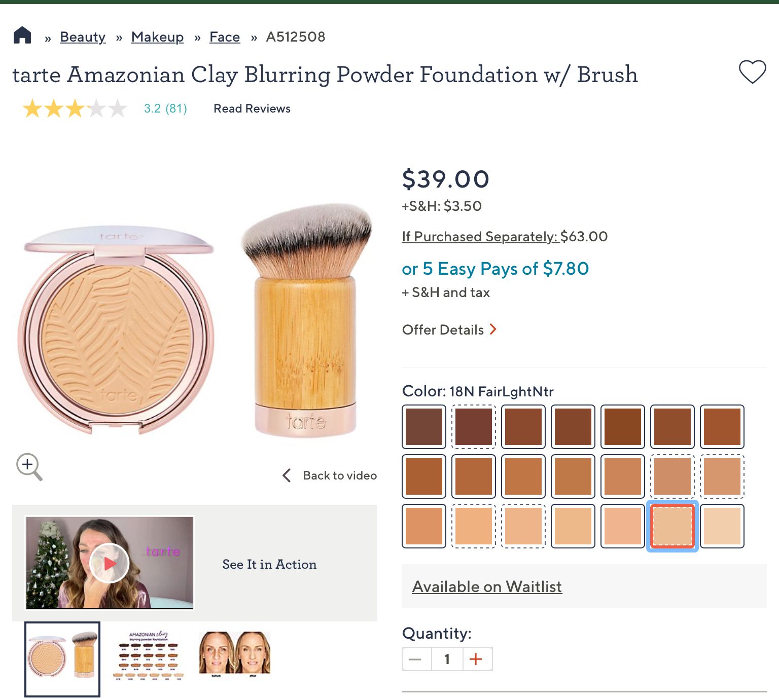Add product to wishlist with heart icon
This screenshot has height=700, width=779.
752,72
